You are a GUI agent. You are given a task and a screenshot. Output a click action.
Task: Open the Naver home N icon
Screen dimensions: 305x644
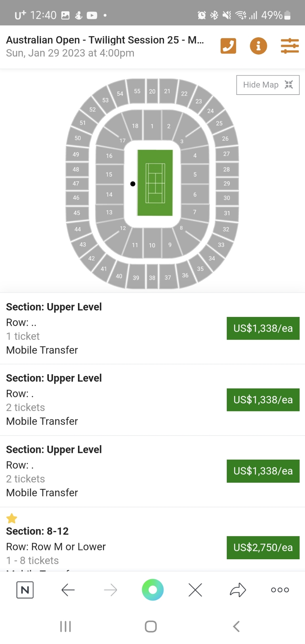click(25, 590)
